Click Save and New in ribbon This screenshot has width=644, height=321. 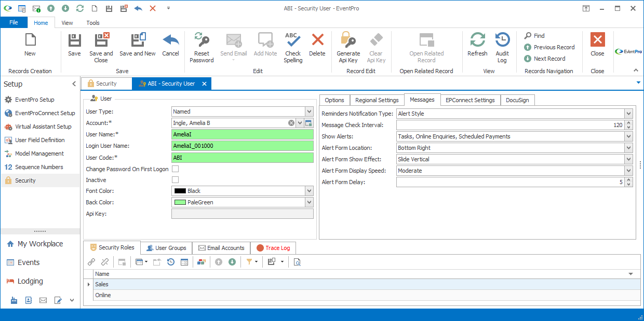(138, 45)
